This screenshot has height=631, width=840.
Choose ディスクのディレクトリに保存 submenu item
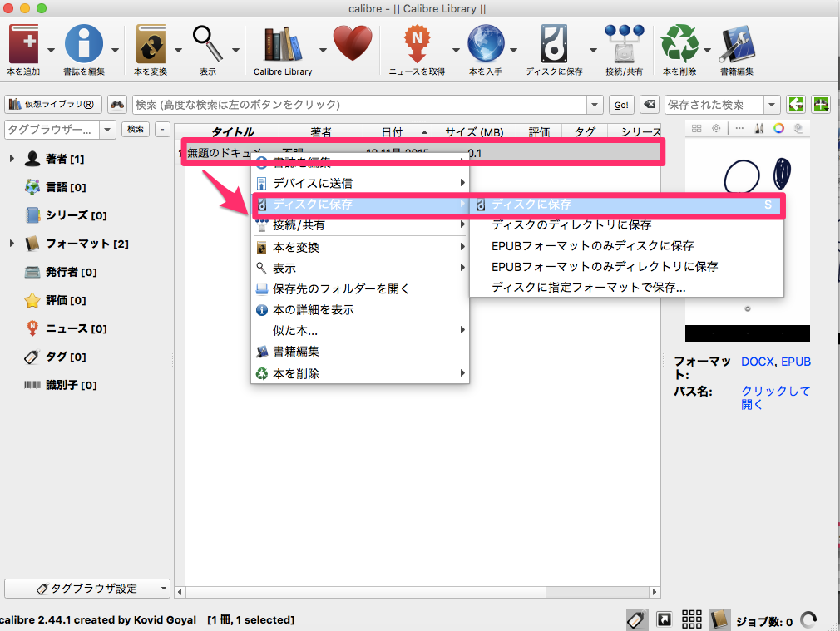click(626, 225)
